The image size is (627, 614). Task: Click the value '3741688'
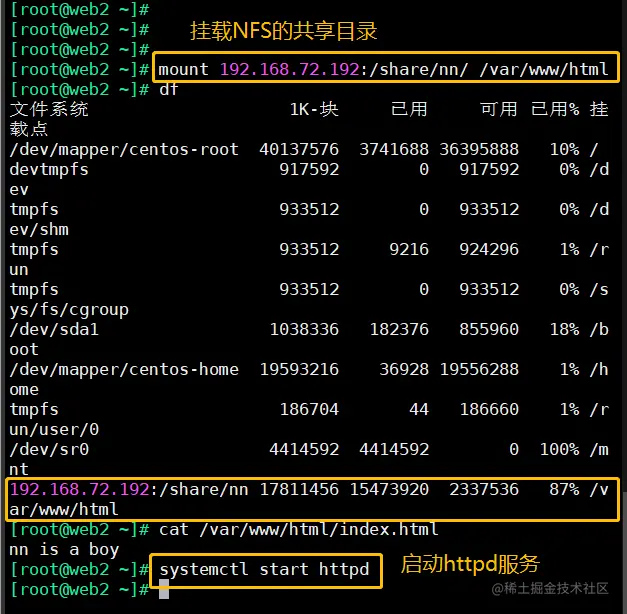(x=393, y=150)
